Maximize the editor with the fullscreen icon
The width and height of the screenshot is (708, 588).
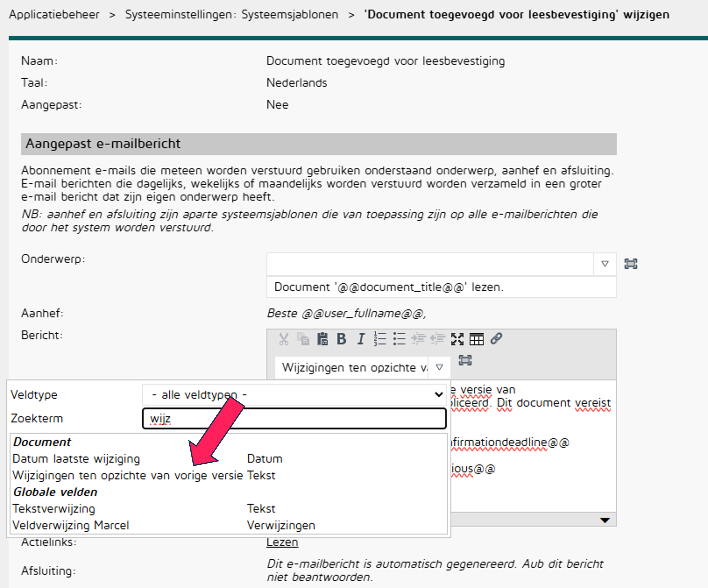click(x=457, y=339)
